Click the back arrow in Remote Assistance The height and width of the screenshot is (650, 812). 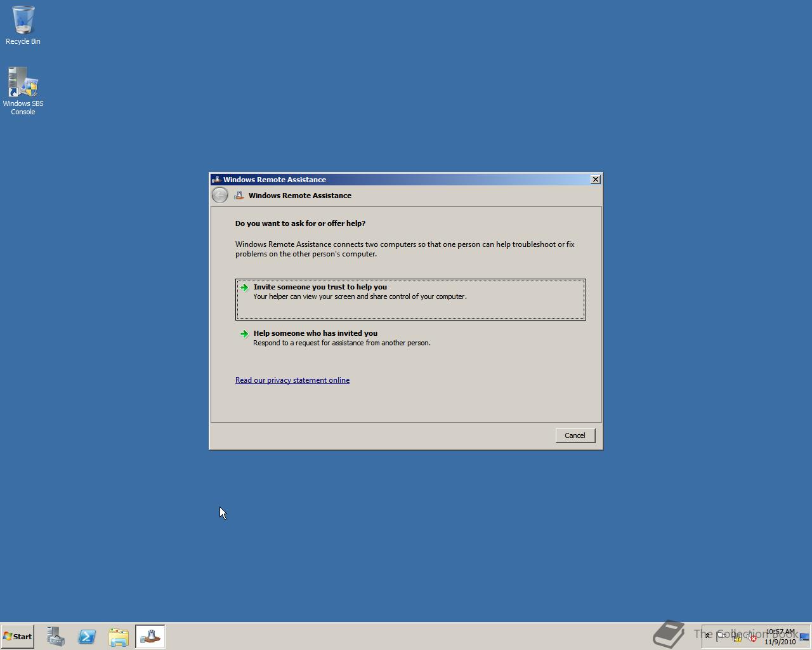click(219, 196)
